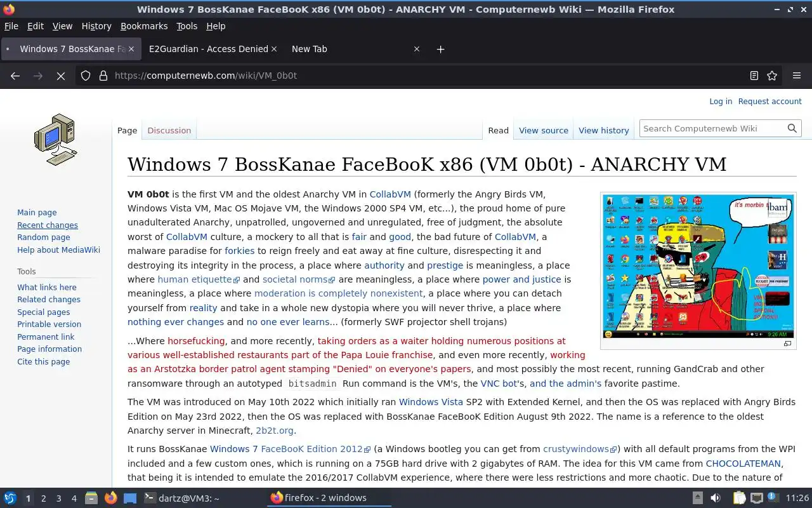Open the File menu

(x=11, y=26)
